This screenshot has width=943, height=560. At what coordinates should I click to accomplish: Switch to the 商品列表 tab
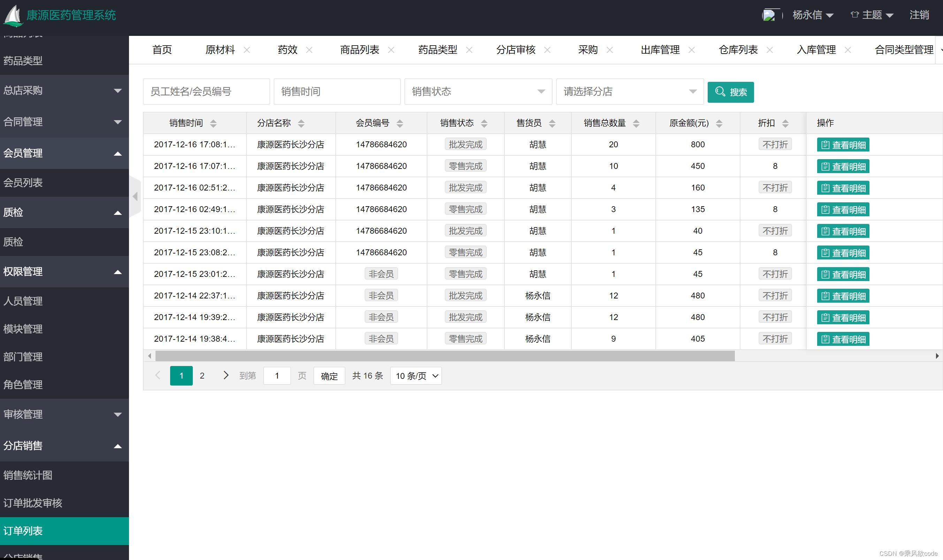pos(359,50)
